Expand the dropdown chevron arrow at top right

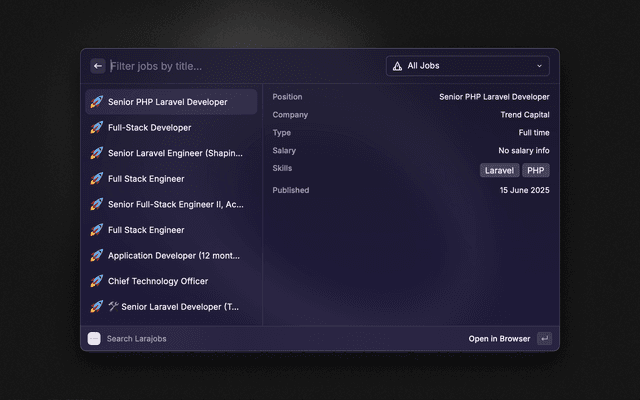(x=539, y=66)
